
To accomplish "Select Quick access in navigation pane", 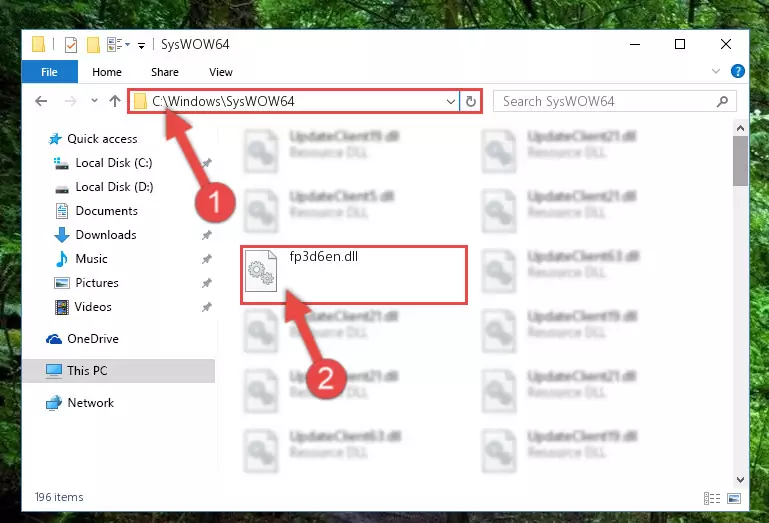I will pos(102,139).
